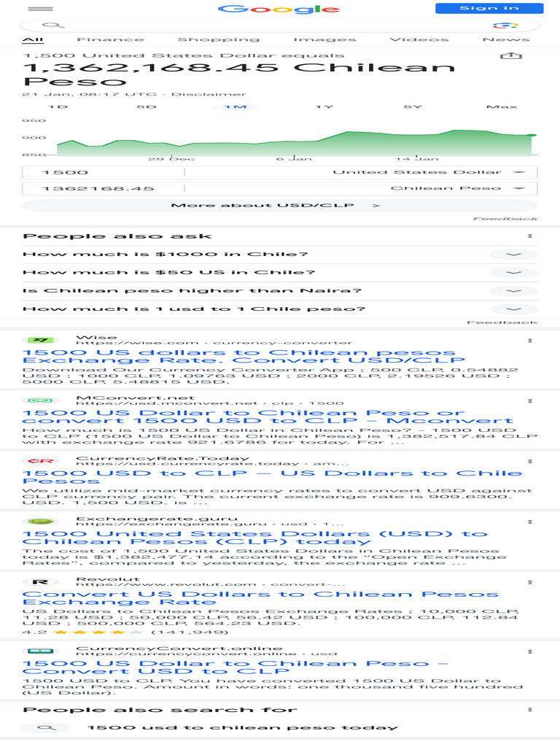Screen dimensions: 560x747
Task: Click the CurrencyRate.Today site favicon
Action: coord(41,461)
